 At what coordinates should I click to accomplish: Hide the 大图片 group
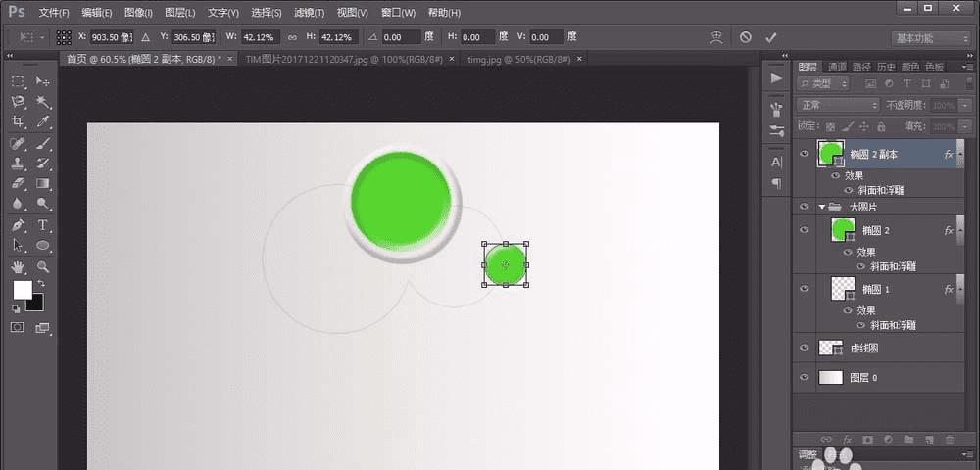(x=805, y=206)
